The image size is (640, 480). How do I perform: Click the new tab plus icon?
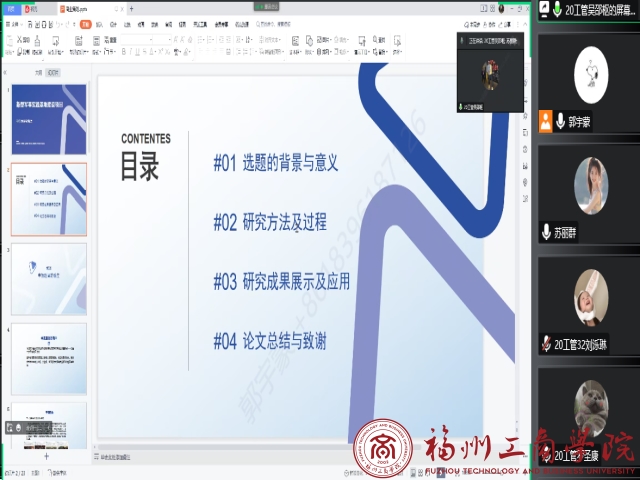pyautogui.click(x=132, y=8)
